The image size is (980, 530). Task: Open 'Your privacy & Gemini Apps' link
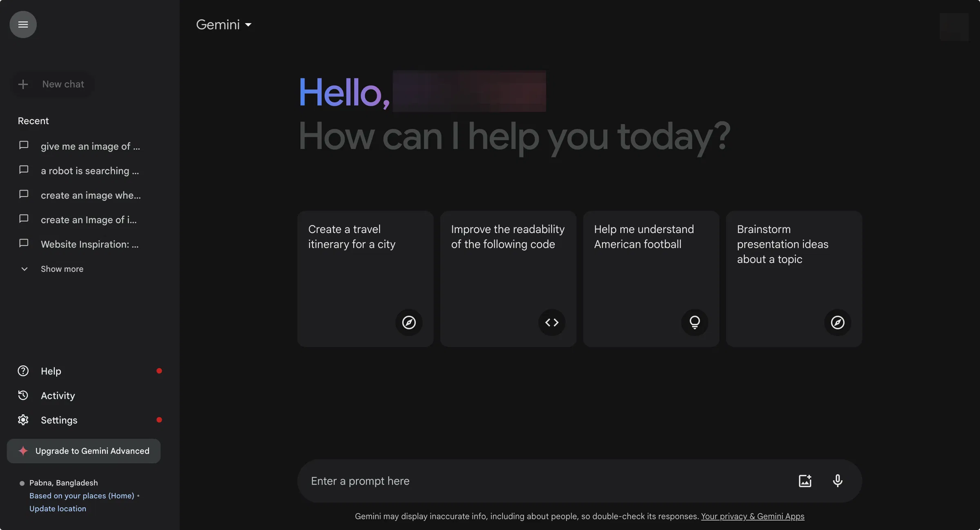pyautogui.click(x=753, y=516)
